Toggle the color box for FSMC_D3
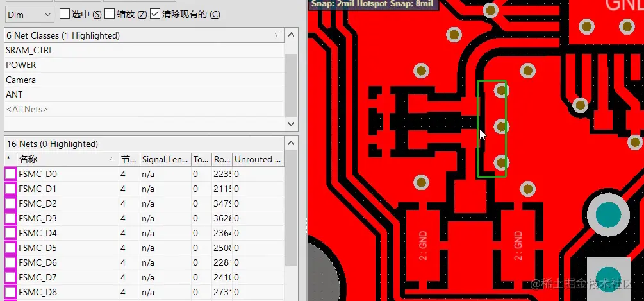The width and height of the screenshot is (644, 301). (10, 218)
